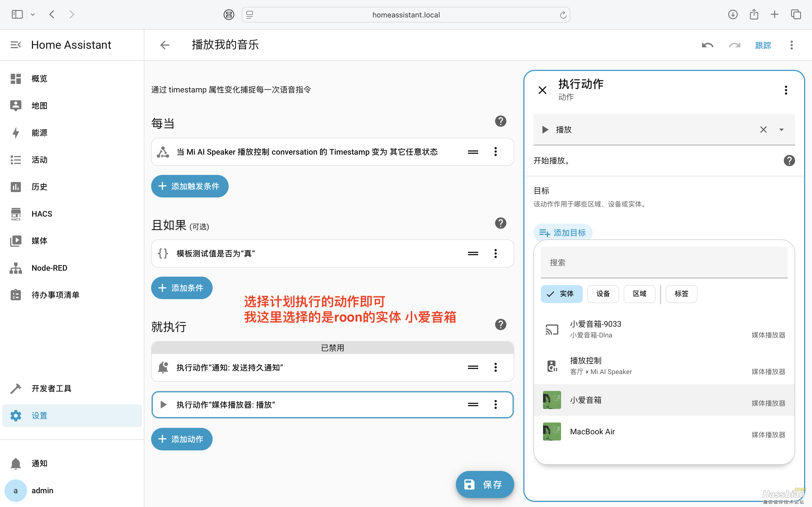Open Node-RED in the sidebar
812x507 pixels.
[x=49, y=268]
